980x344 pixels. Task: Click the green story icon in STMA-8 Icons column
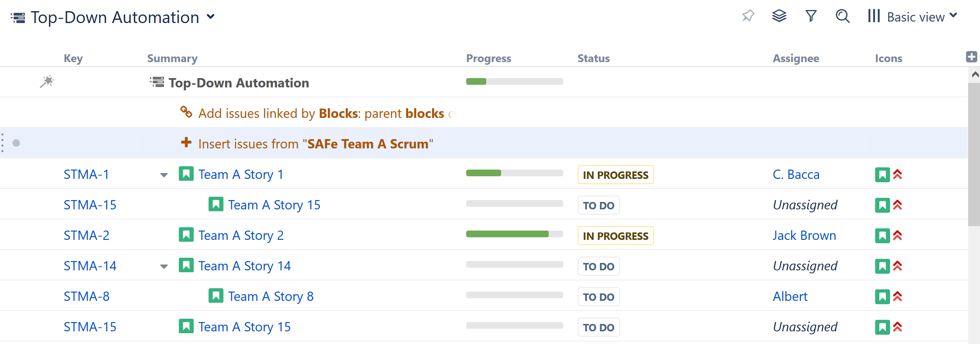(x=882, y=296)
